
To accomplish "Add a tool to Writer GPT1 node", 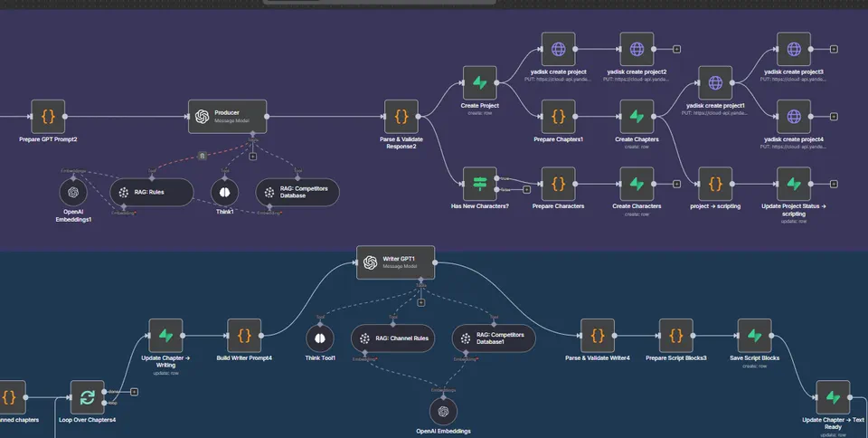I will (x=420, y=302).
